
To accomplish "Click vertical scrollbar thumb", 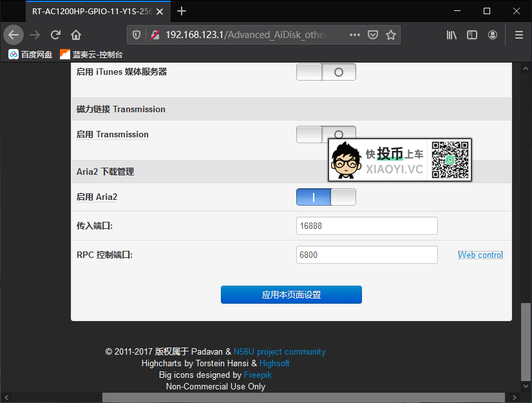I will (526, 342).
